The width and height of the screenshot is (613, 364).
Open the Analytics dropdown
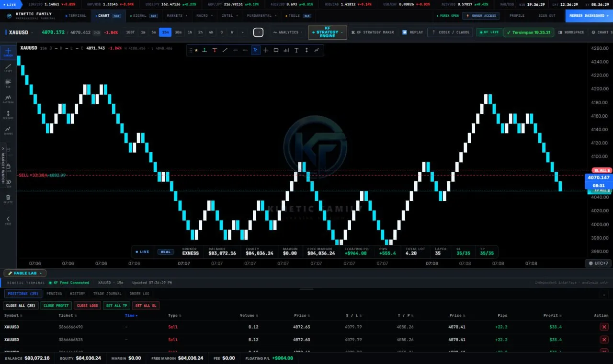click(287, 33)
